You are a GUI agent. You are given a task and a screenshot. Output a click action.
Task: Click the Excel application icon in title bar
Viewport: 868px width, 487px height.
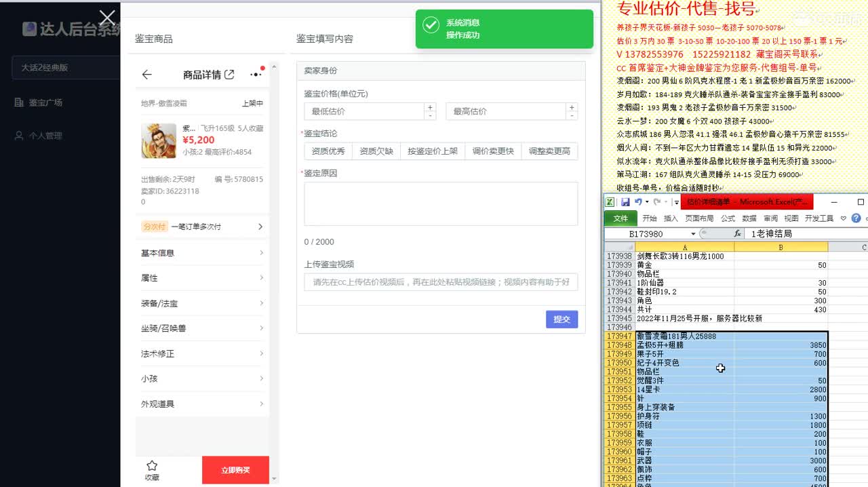tap(610, 202)
